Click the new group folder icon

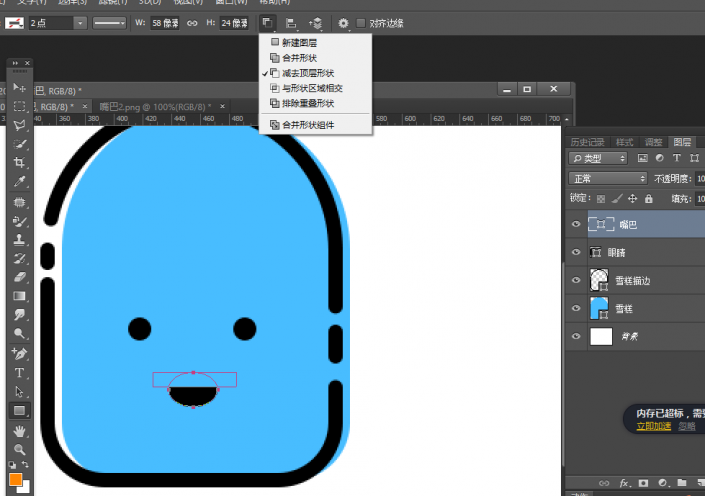tap(682, 483)
